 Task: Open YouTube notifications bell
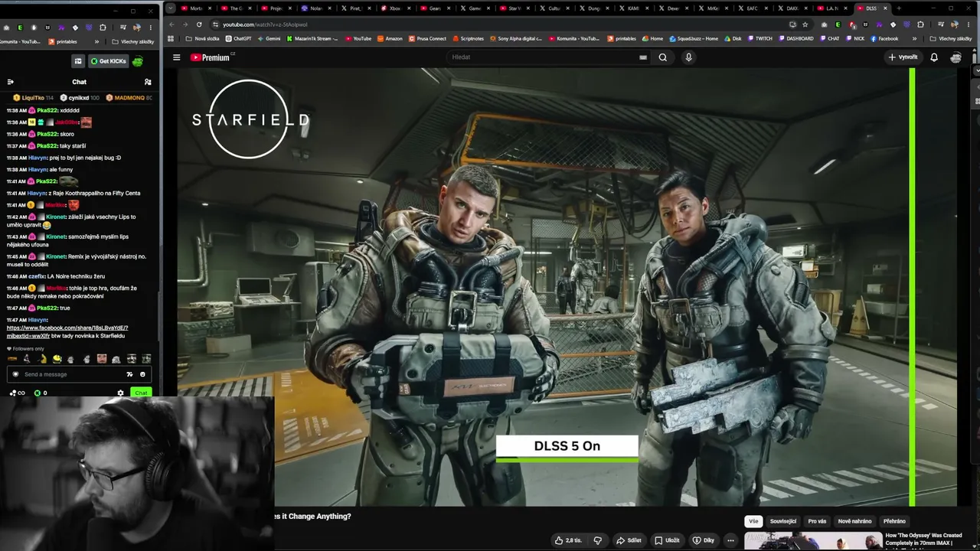pyautogui.click(x=934, y=57)
